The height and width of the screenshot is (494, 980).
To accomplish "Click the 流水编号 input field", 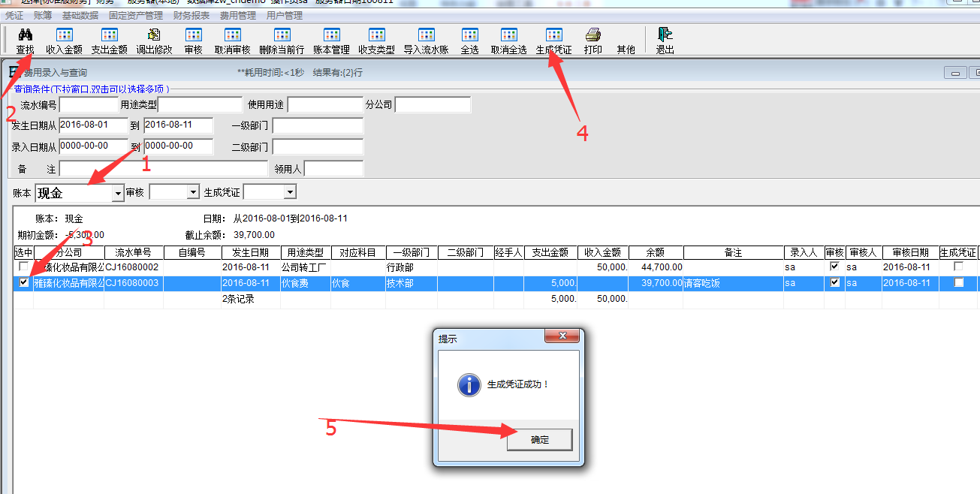I will click(x=89, y=105).
